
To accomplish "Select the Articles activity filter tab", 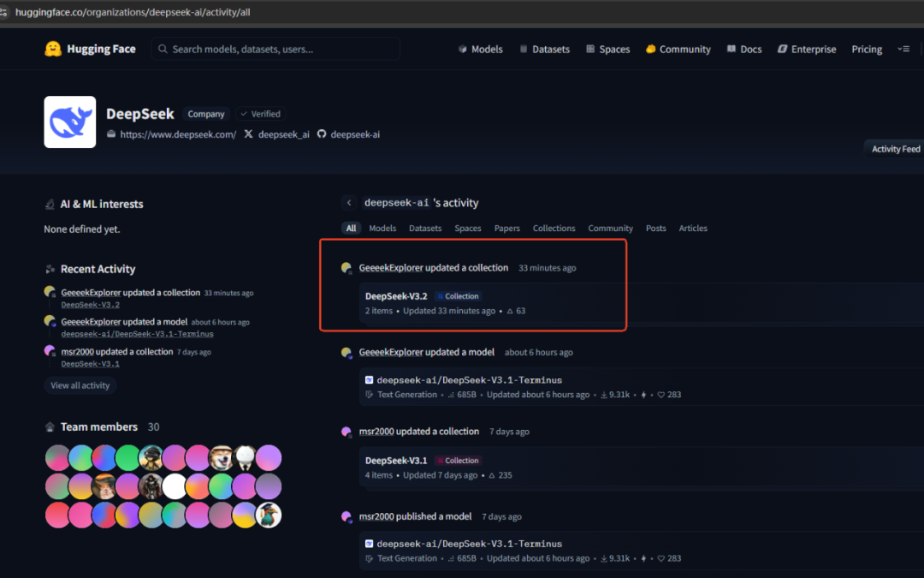I will pos(693,229).
